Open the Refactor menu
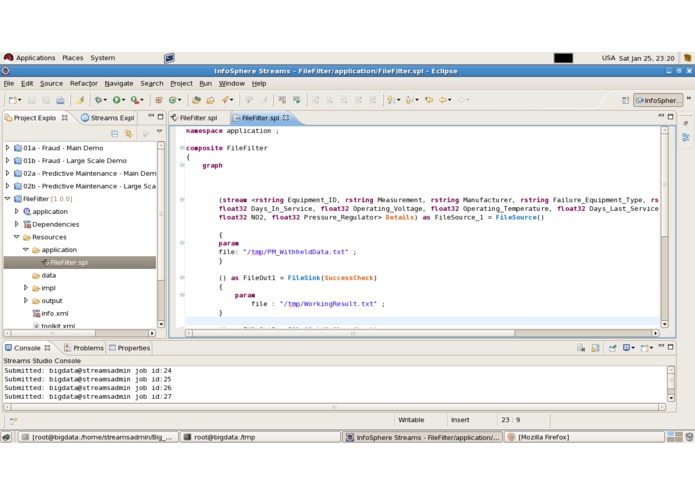 84,83
